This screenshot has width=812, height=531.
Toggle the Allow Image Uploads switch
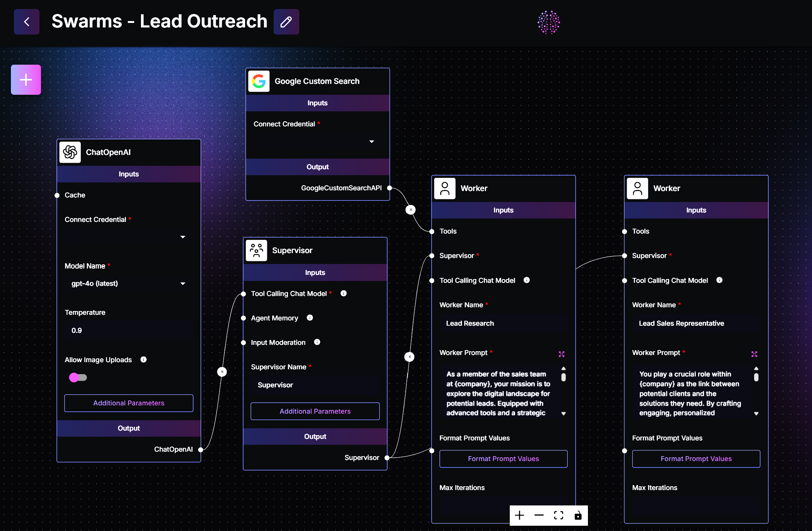pos(78,377)
